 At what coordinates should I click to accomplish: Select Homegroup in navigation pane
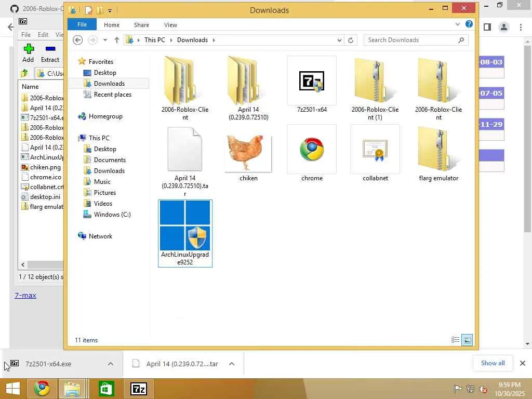tap(105, 116)
